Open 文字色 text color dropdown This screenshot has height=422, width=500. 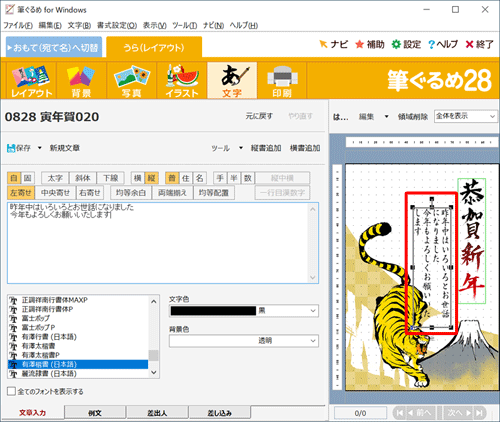click(244, 311)
